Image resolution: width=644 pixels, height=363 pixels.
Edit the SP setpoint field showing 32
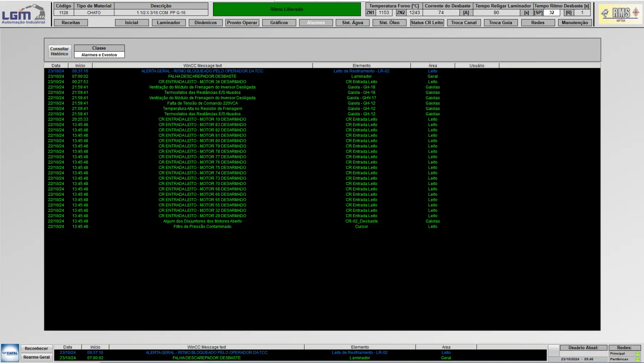click(x=551, y=12)
